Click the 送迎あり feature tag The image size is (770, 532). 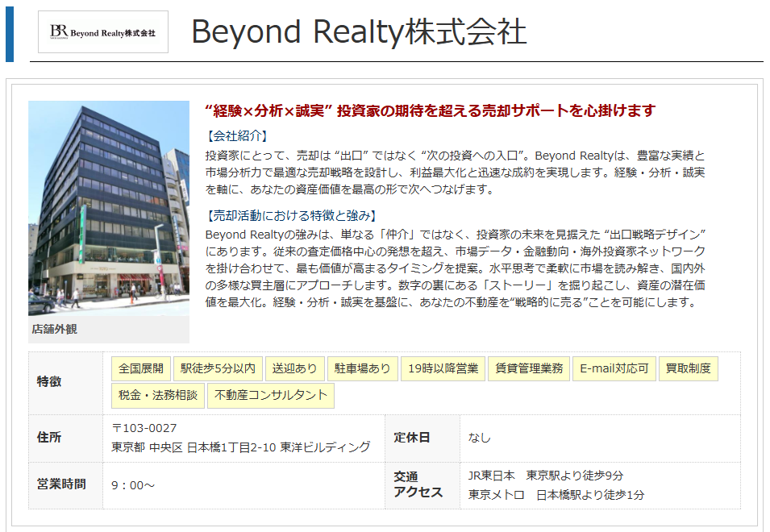tap(295, 369)
